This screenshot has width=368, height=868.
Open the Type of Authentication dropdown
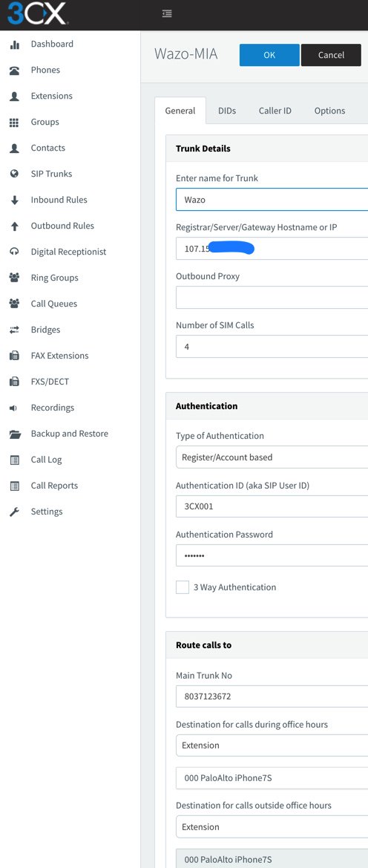click(272, 457)
